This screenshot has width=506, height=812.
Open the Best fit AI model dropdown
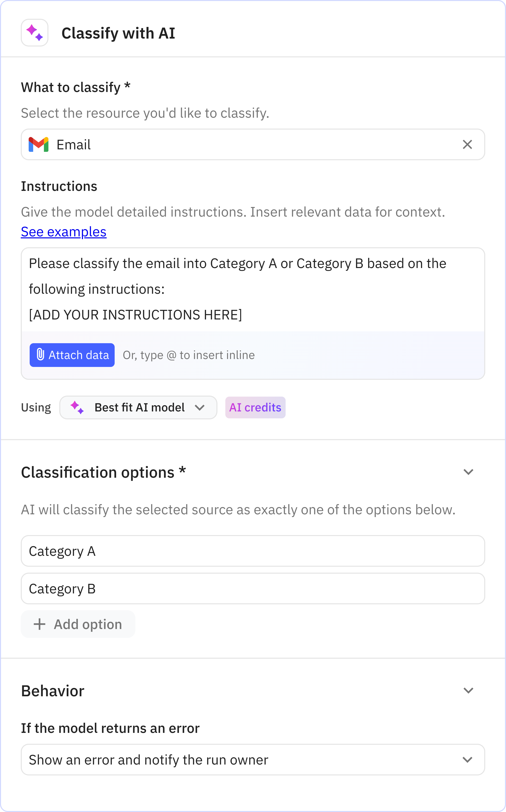click(x=139, y=407)
